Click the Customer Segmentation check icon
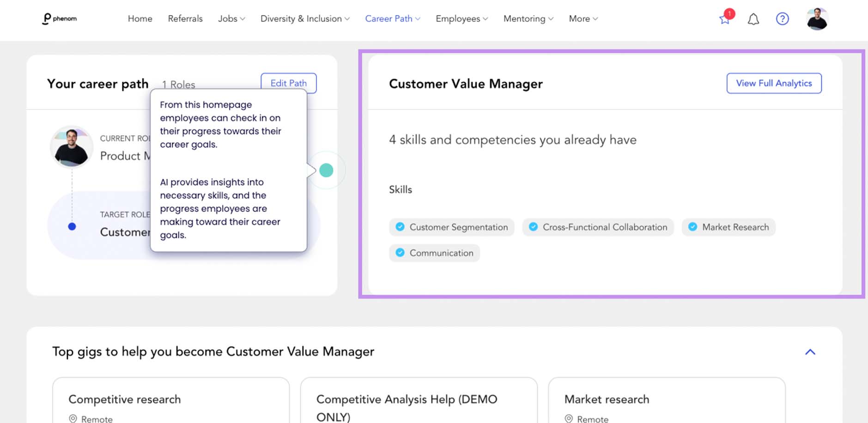 (x=400, y=227)
